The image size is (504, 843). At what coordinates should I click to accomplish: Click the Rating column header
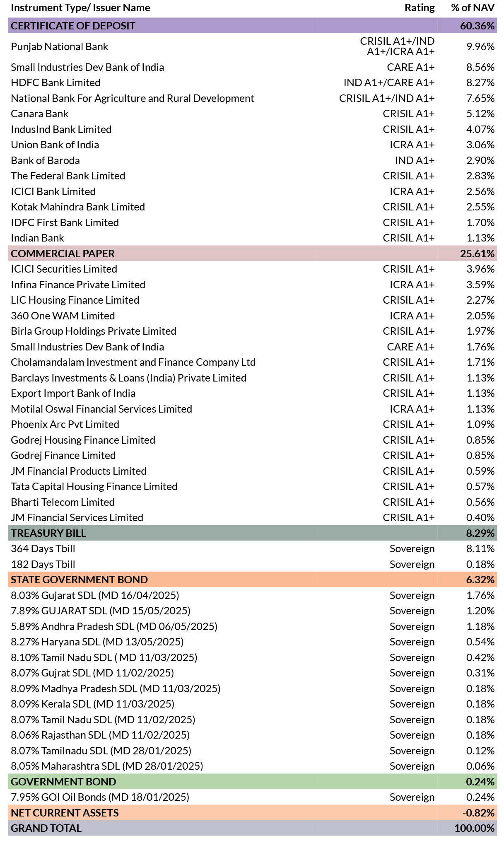[x=420, y=7]
